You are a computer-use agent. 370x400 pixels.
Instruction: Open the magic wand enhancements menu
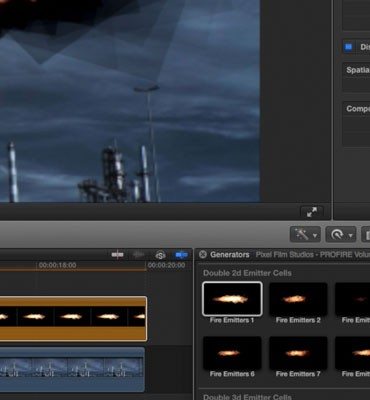306,235
